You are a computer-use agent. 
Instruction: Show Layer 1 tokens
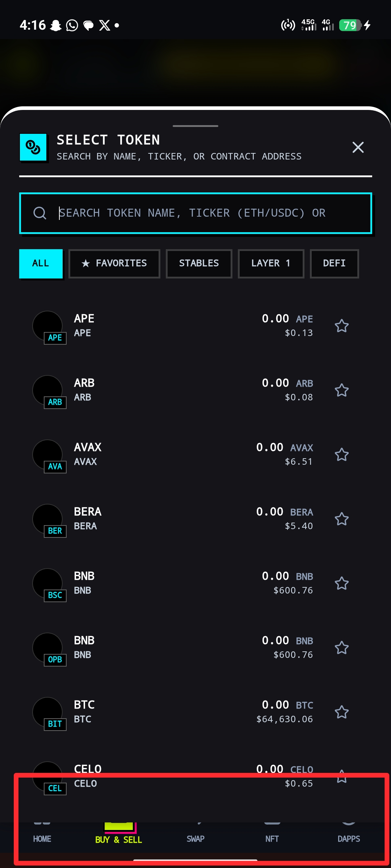[x=271, y=264]
